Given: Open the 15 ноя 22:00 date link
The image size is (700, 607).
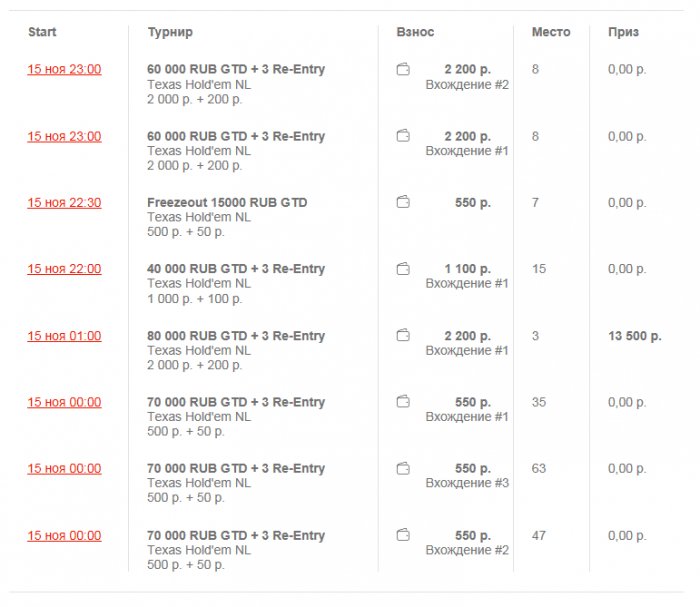Looking at the screenshot, I should pos(64,269).
